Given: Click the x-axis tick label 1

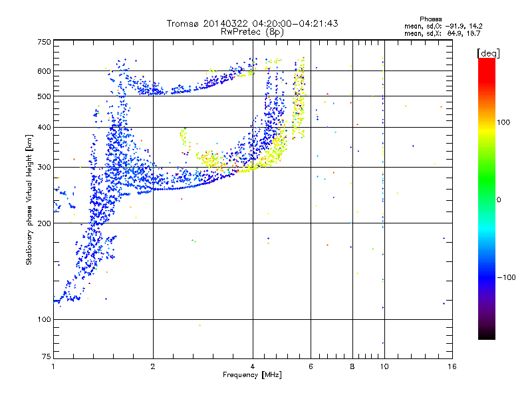Looking at the screenshot, I should point(53,366).
